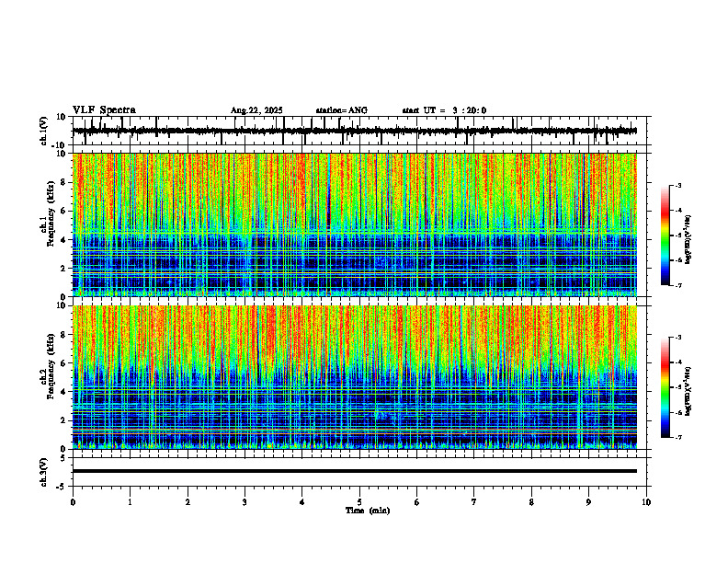Click the time axis tick label "10"
Viewport: 728px width, 563px height.
click(x=646, y=502)
